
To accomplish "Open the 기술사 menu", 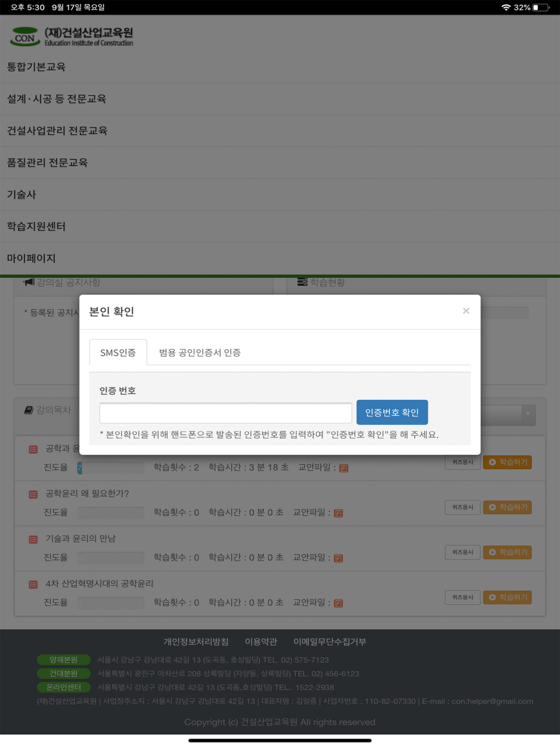I will (x=21, y=195).
